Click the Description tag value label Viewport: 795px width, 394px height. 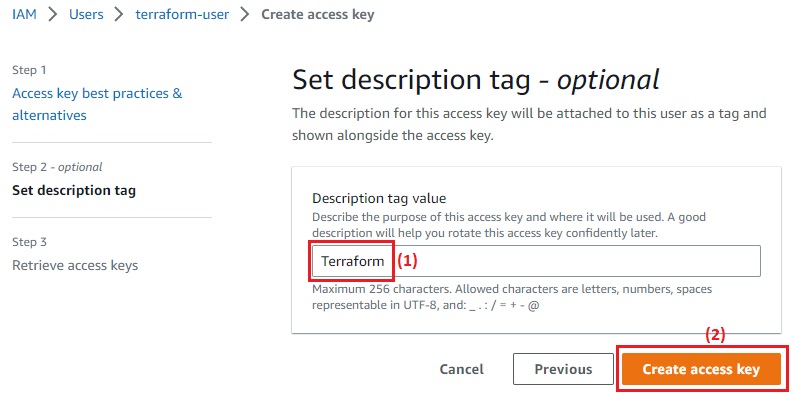point(379,198)
